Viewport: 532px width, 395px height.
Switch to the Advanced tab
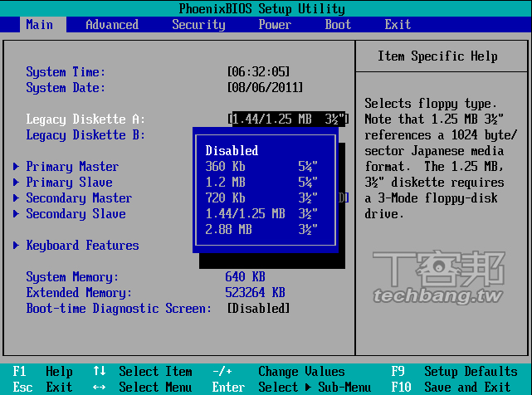112,24
